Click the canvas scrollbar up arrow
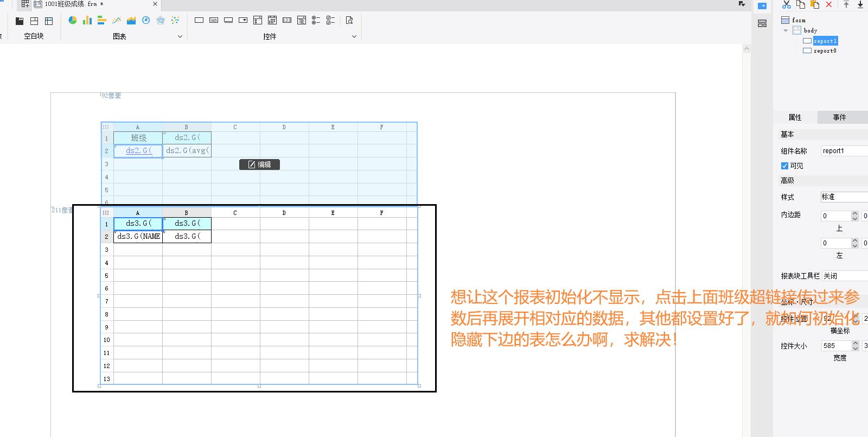Screen dimensions: 868x437 coord(746,48)
